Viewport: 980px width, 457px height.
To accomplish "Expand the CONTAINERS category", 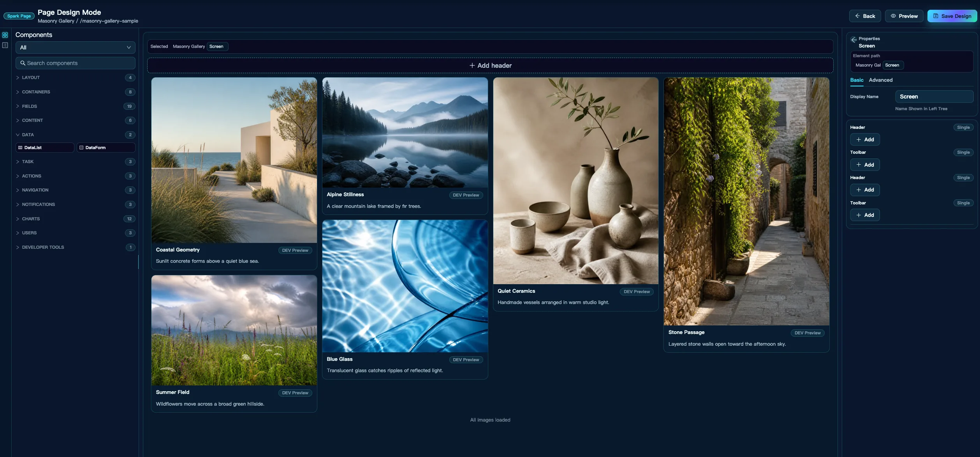I will [x=76, y=92].
